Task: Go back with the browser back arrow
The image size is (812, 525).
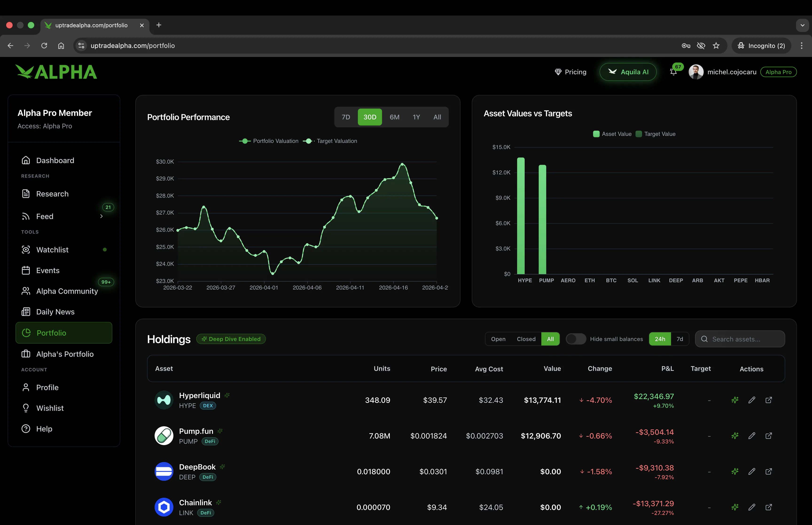Action: pyautogui.click(x=11, y=46)
